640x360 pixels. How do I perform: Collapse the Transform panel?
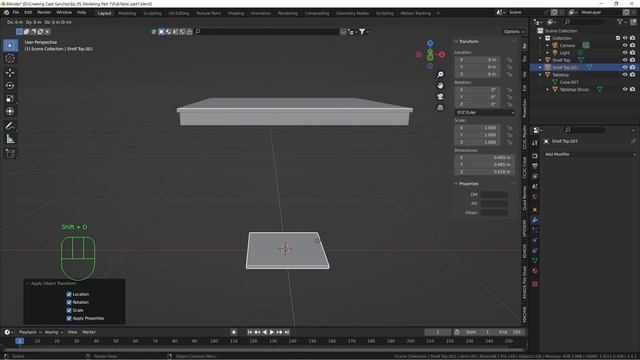(456, 42)
